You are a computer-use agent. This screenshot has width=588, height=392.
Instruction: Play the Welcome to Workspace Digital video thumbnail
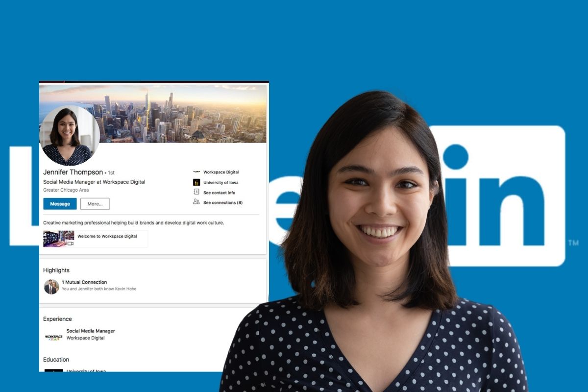pyautogui.click(x=58, y=239)
